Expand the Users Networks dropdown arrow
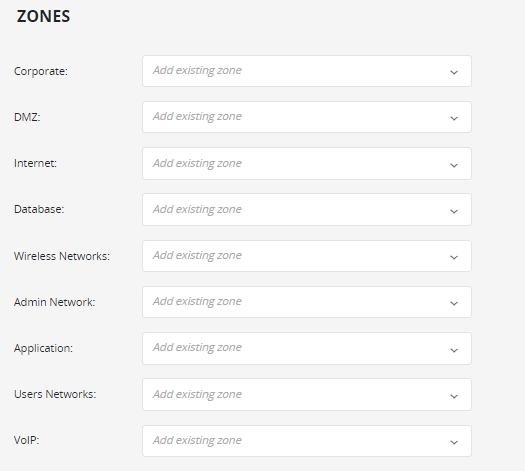This screenshot has width=525, height=471. tap(454, 396)
